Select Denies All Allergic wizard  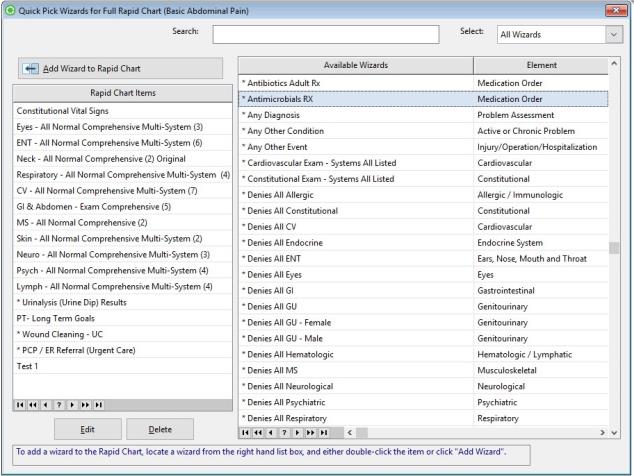(x=423, y=195)
